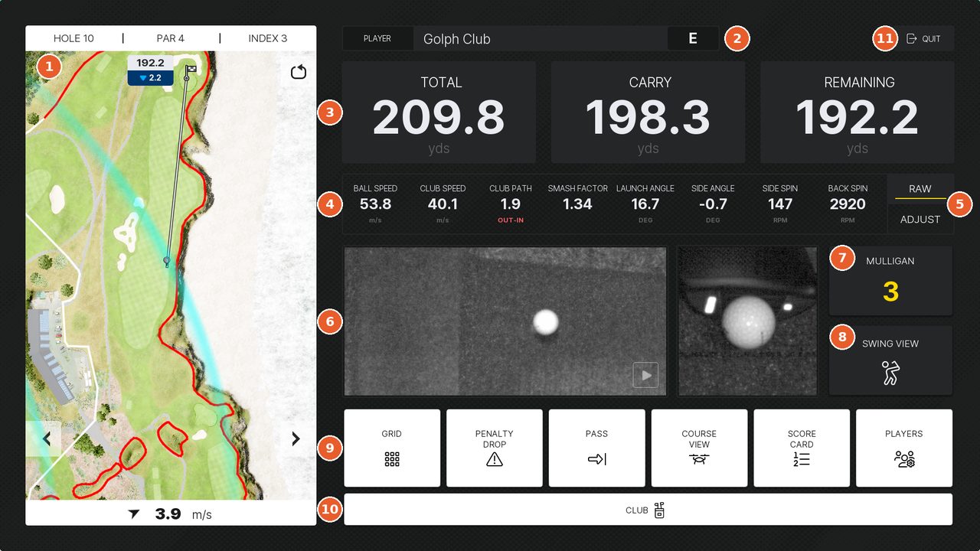Open the Club selection bar
The width and height of the screenshot is (980, 551).
click(648, 510)
